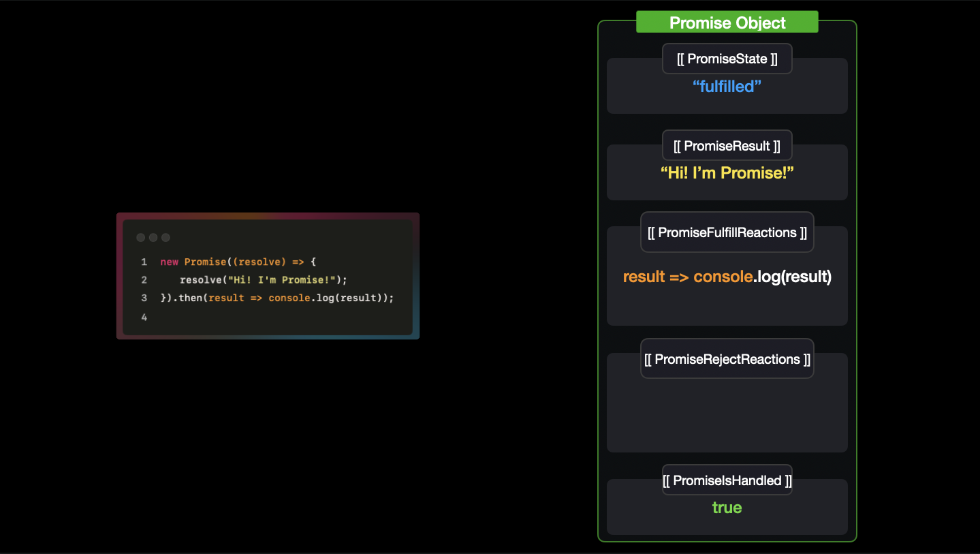Image resolution: width=980 pixels, height=554 pixels.
Task: Select the [[ PromiseRejectReactions ]] label
Action: coord(727,359)
